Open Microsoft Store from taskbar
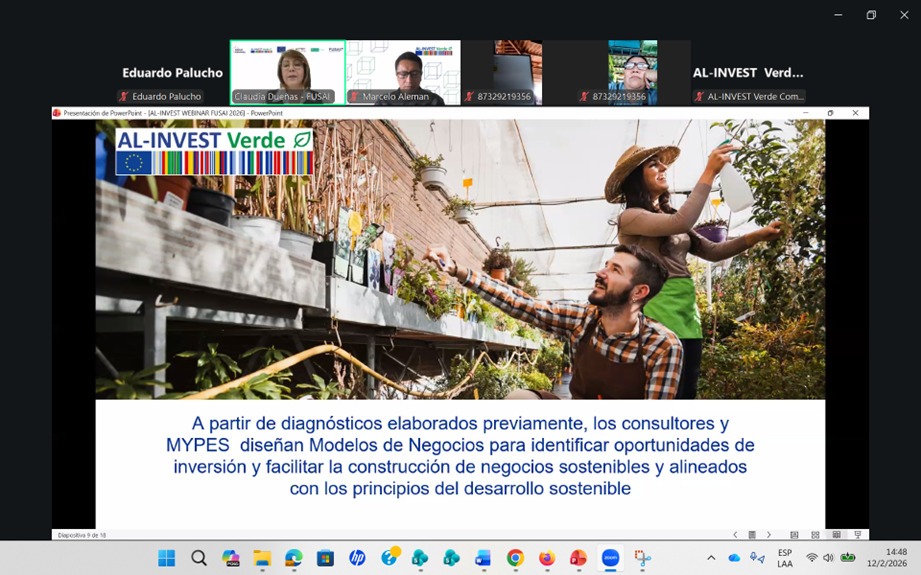The image size is (921, 575). pyautogui.click(x=325, y=558)
